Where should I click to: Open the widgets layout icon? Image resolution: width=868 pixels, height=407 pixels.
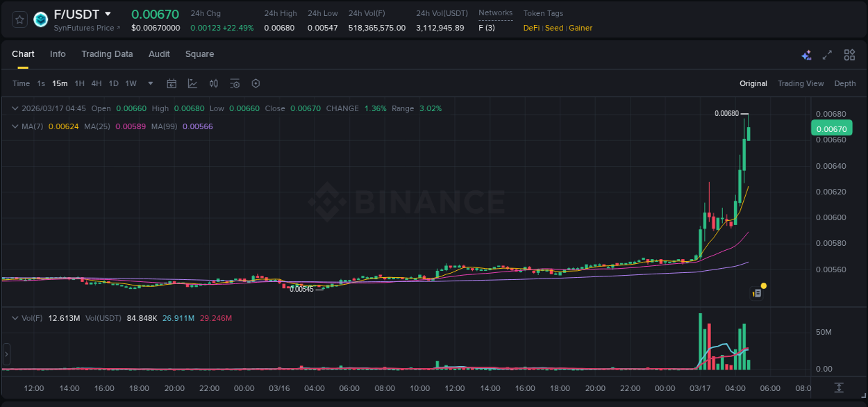pos(849,54)
